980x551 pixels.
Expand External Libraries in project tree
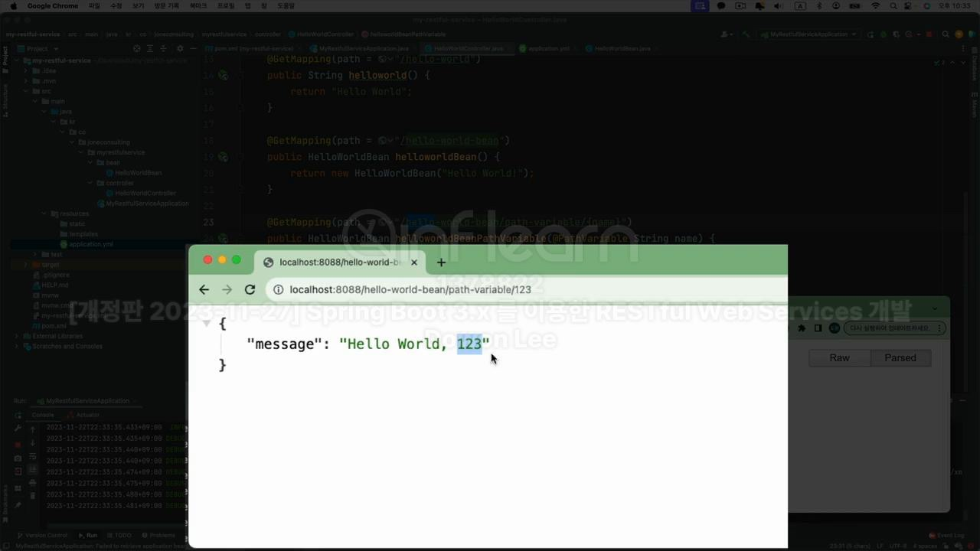(x=17, y=336)
